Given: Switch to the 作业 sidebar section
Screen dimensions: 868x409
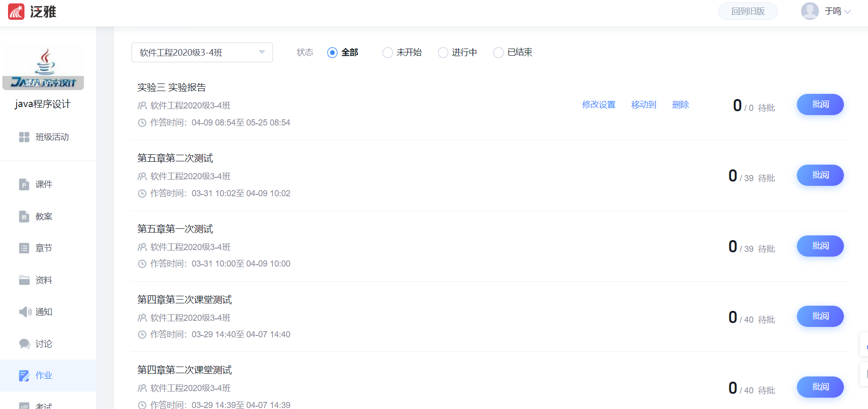Looking at the screenshot, I should 43,376.
